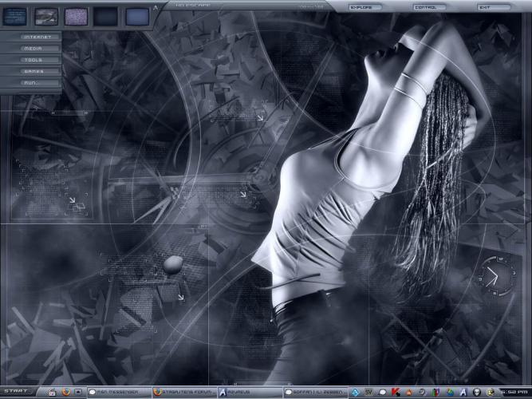532x399 pixels.
Task: Click the alien head tray icon
Action: (x=476, y=392)
